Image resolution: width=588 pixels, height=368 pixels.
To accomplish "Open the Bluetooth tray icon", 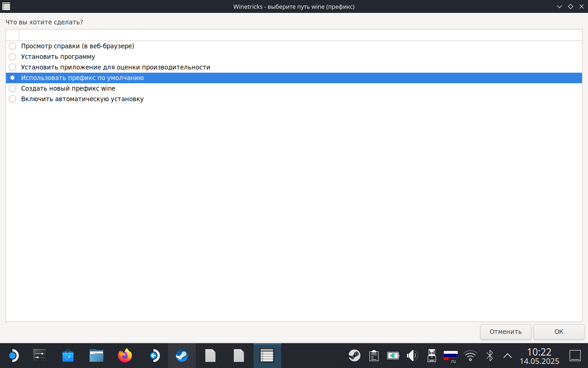I will 490,356.
